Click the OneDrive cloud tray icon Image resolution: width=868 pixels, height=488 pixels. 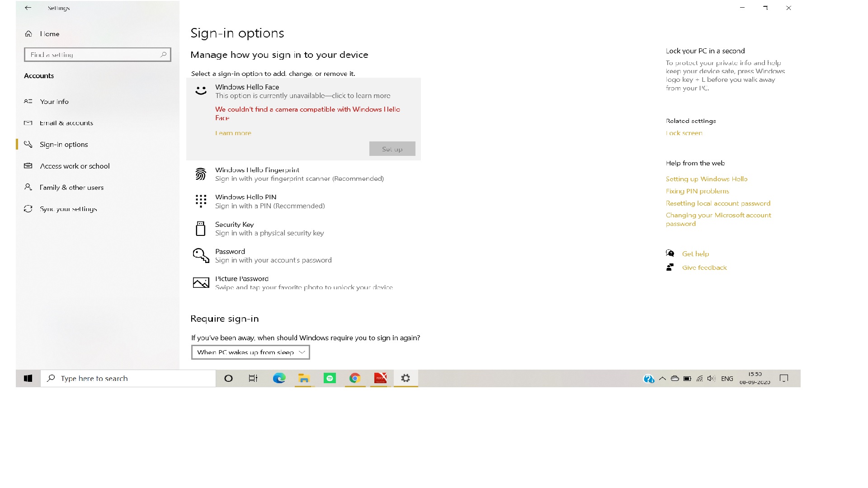coord(675,379)
